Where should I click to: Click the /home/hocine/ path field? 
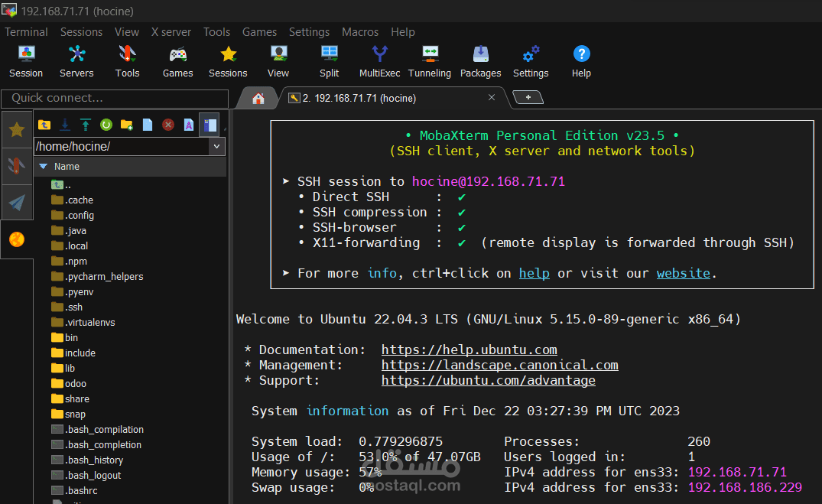[122, 146]
